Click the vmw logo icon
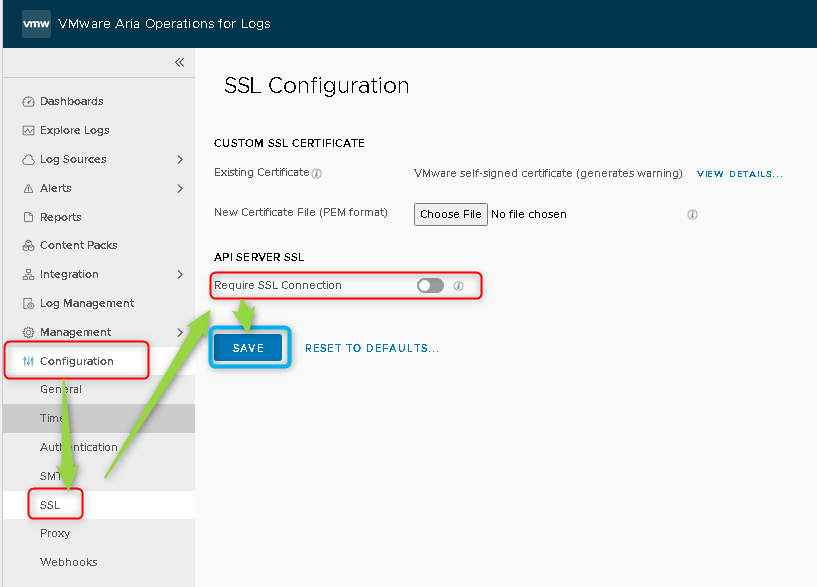817x587 pixels. [x=36, y=24]
